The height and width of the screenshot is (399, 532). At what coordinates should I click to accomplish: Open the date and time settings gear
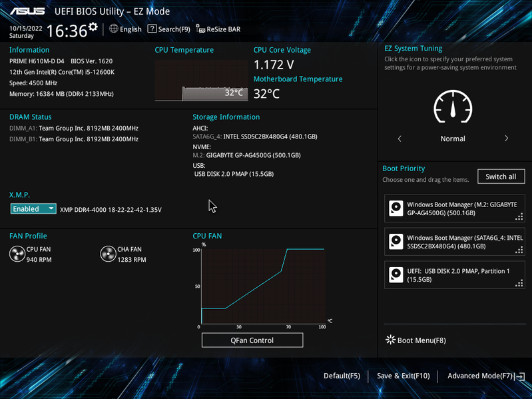pyautogui.click(x=93, y=27)
